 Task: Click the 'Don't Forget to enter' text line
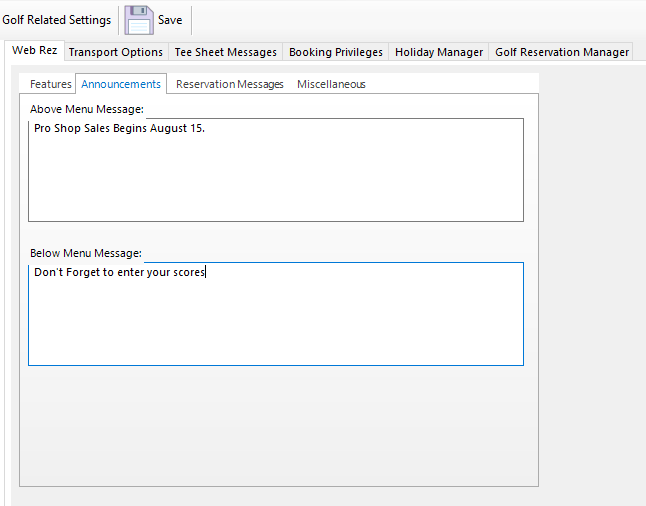click(x=119, y=272)
